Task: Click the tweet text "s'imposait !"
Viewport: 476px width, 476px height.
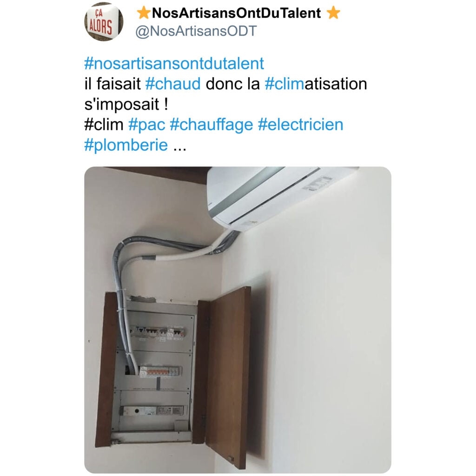Action: pyautogui.click(x=126, y=105)
